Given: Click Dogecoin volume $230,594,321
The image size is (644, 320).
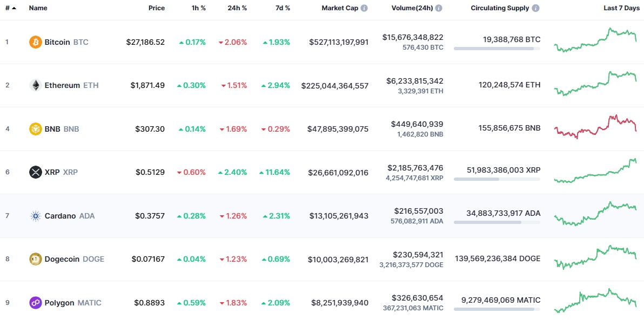Looking at the screenshot, I should point(418,254).
